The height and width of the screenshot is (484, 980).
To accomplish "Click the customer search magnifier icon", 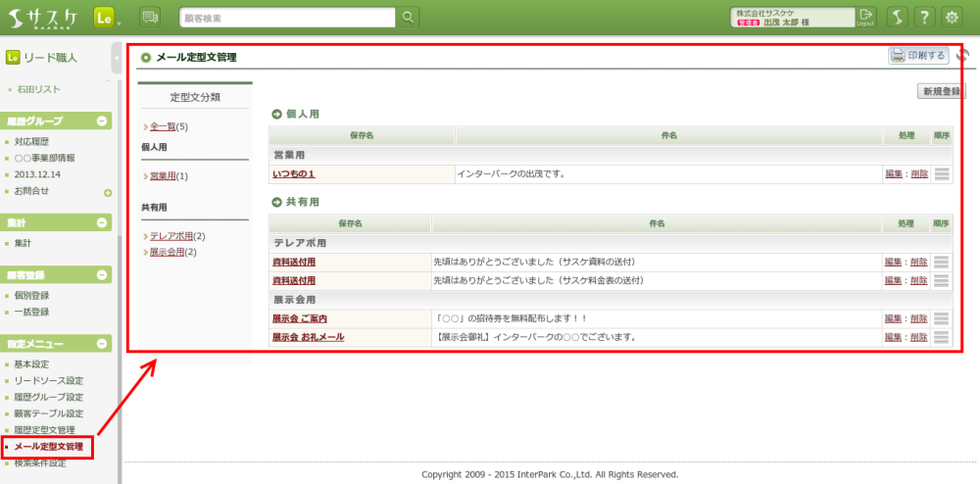I will [408, 17].
